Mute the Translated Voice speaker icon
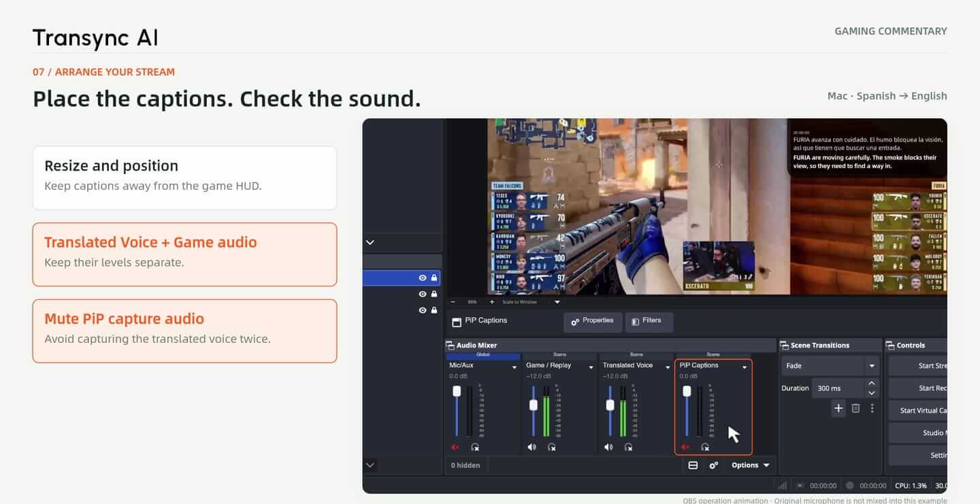The image size is (980, 504). click(x=608, y=447)
